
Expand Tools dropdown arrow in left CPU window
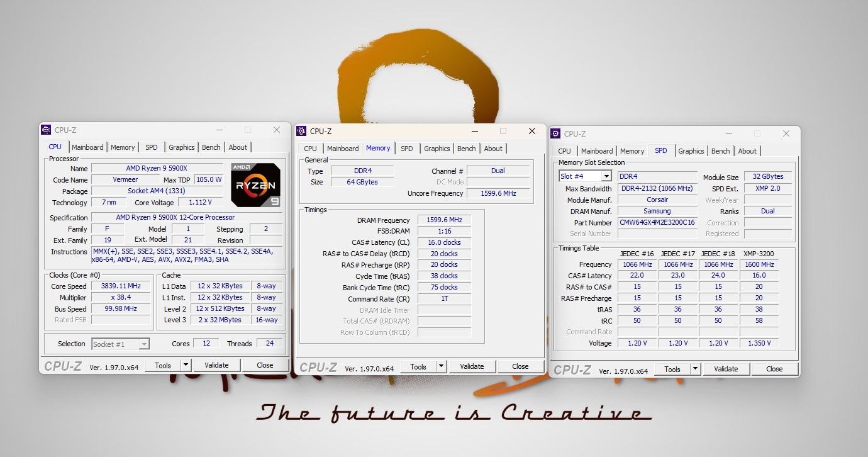[186, 365]
